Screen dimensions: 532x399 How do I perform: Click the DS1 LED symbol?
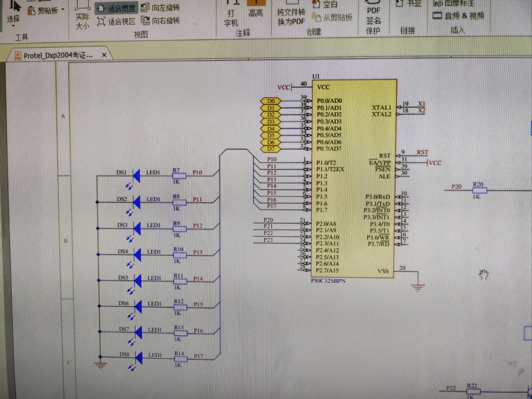pyautogui.click(x=136, y=176)
